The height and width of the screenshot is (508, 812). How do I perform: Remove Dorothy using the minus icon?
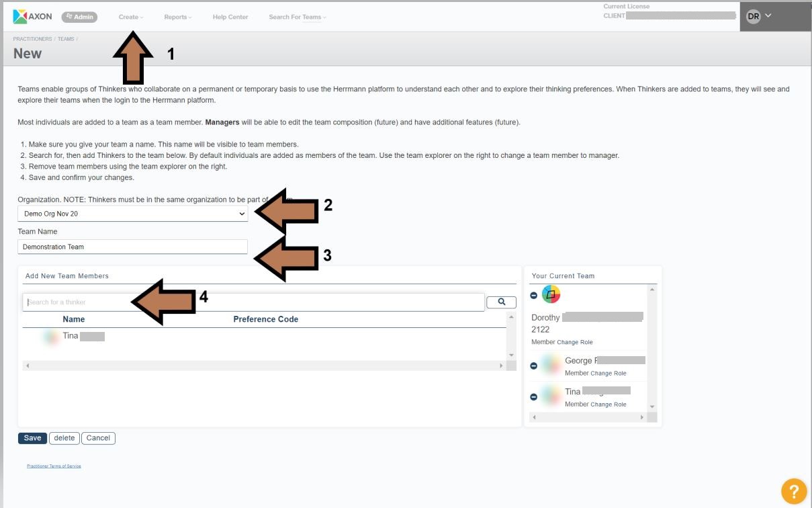pyautogui.click(x=534, y=295)
